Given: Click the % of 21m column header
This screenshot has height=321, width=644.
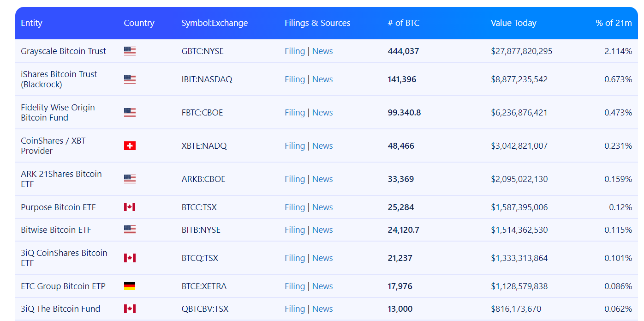Looking at the screenshot, I should [x=614, y=23].
